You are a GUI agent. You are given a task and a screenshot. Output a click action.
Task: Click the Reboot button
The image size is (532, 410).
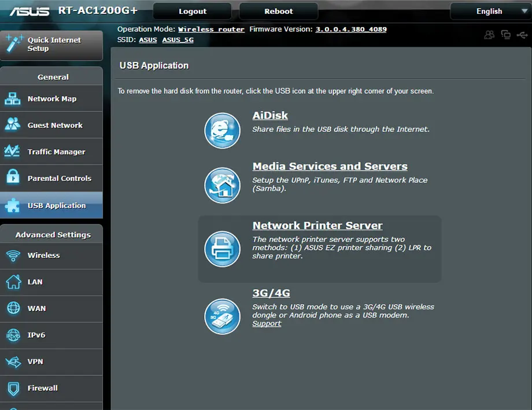[279, 11]
